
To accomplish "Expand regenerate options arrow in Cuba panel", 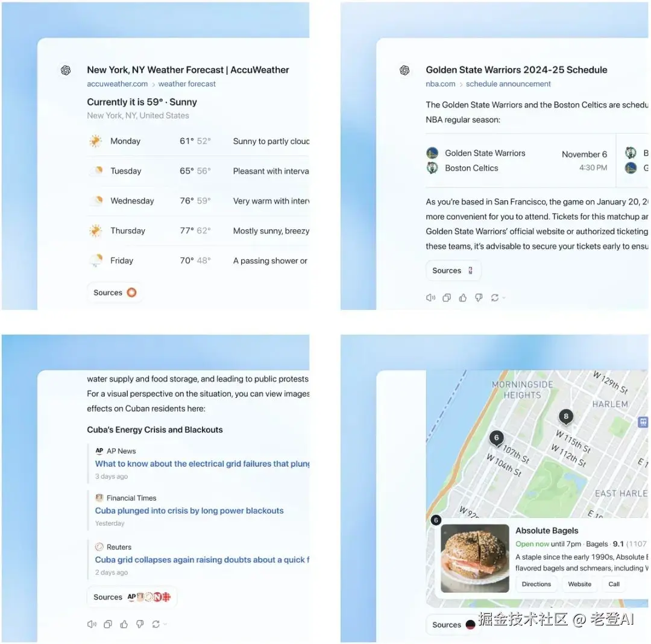I will (165, 624).
